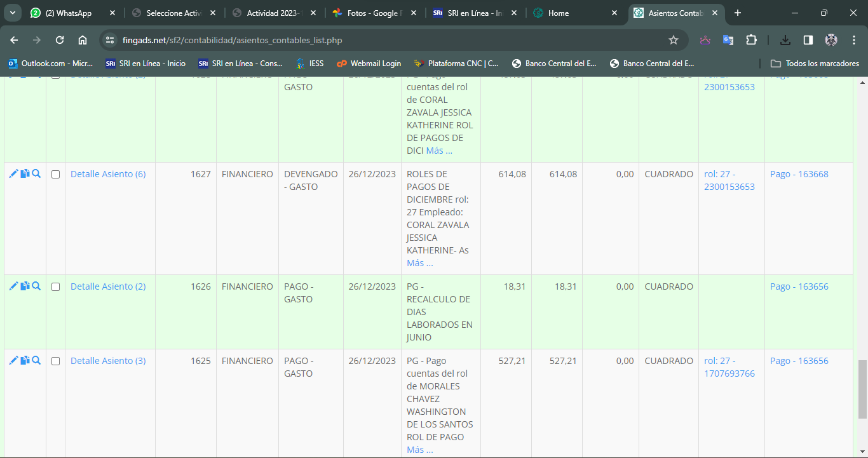The height and width of the screenshot is (458, 868).
Task: Switch to the WhatsApp tab
Action: [69, 13]
